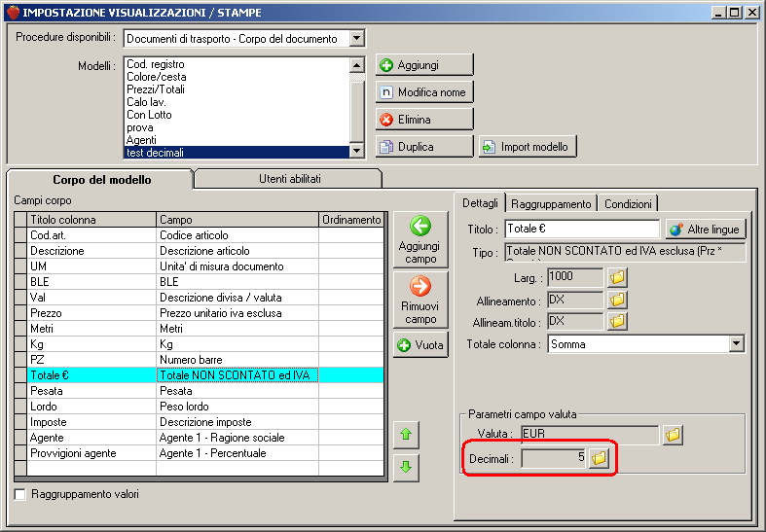This screenshot has height=532, width=766.
Task: Open folder icon beside Larg. field
Action: pyautogui.click(x=617, y=277)
